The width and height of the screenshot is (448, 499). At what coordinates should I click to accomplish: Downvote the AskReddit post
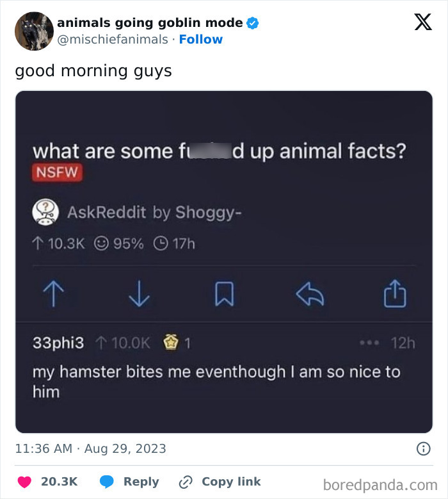tap(138, 295)
